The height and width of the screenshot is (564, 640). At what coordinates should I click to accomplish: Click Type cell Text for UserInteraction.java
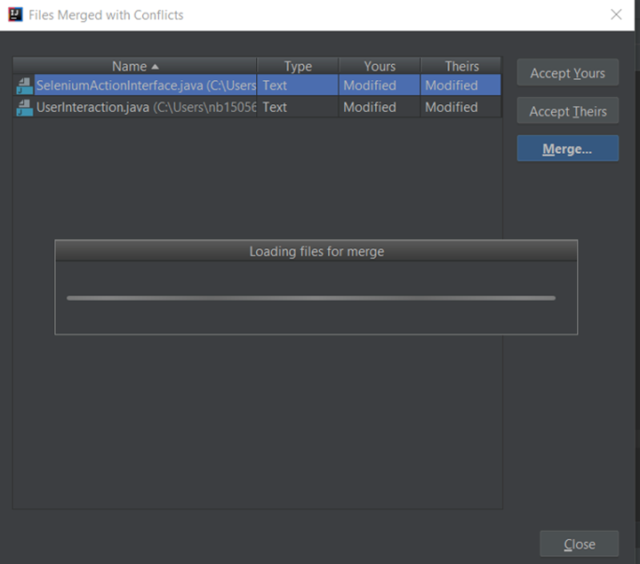coord(298,107)
